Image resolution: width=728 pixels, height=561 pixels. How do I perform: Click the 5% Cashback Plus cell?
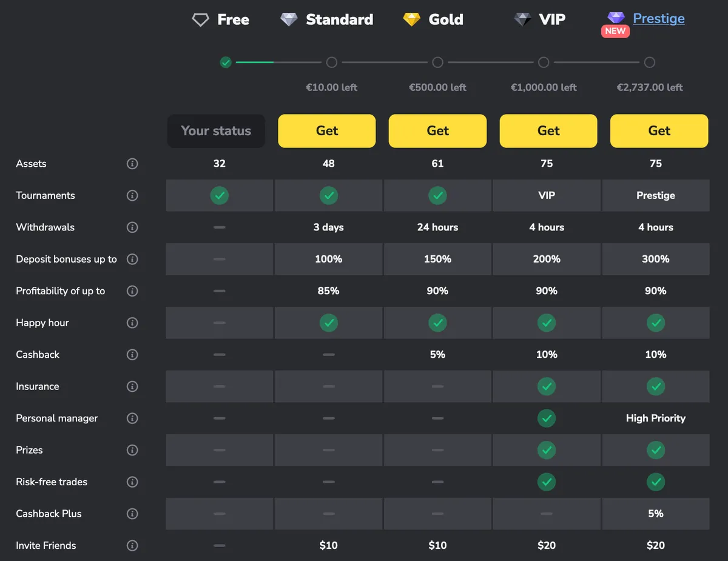(656, 514)
